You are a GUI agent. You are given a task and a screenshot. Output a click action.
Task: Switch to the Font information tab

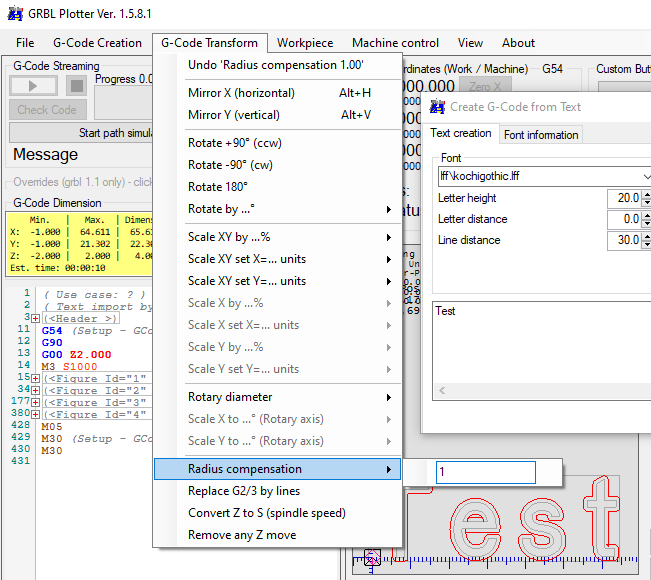[x=540, y=135]
